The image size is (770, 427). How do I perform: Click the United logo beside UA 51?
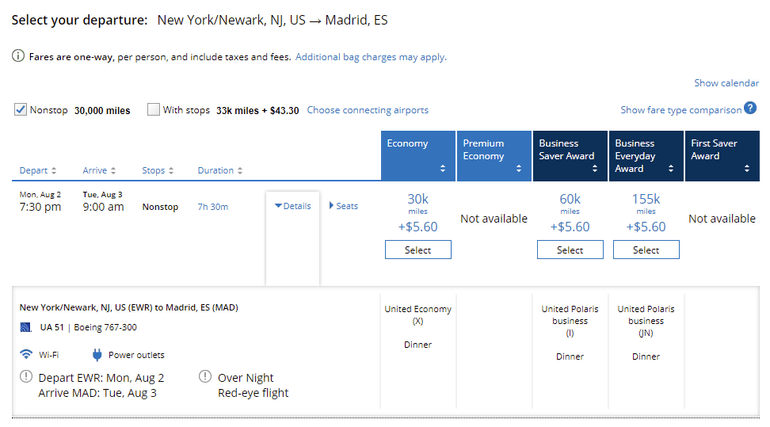pyautogui.click(x=26, y=328)
